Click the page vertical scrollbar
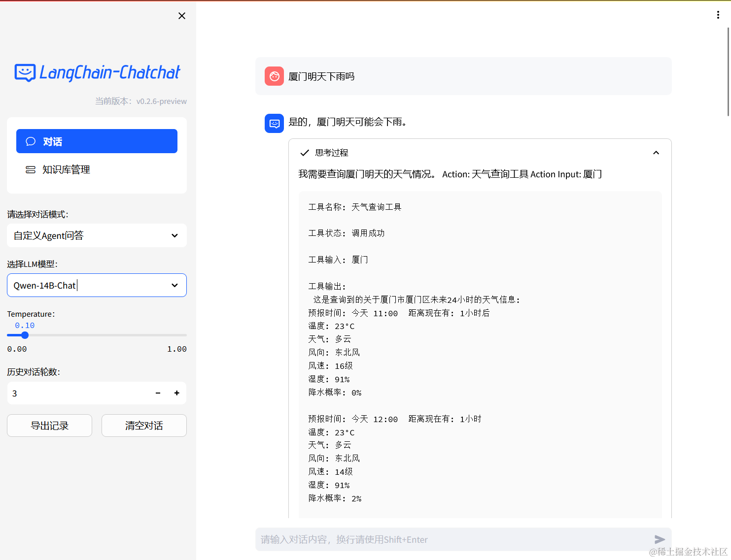The image size is (731, 560). point(729,72)
